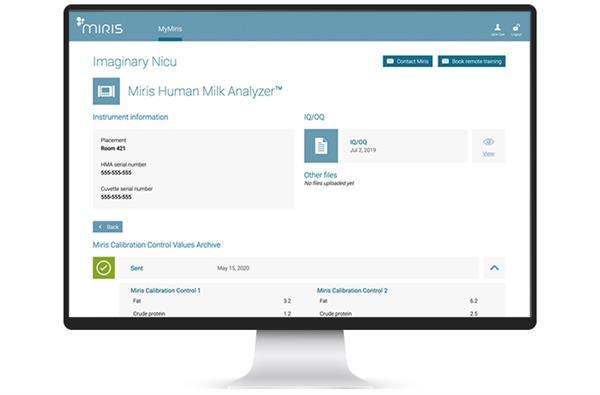Image resolution: width=600 pixels, height=395 pixels.
Task: Click the Miris Calibration Control Values Archive title
Action: click(157, 245)
